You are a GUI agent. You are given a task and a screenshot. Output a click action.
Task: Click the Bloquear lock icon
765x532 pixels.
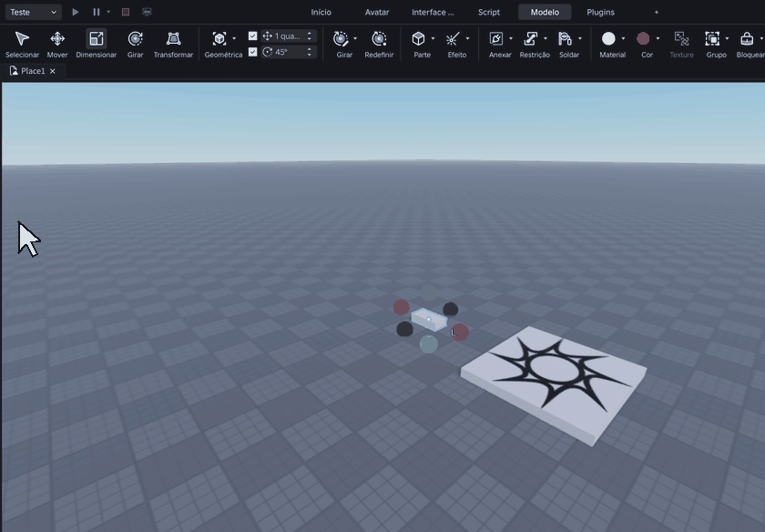(747, 39)
